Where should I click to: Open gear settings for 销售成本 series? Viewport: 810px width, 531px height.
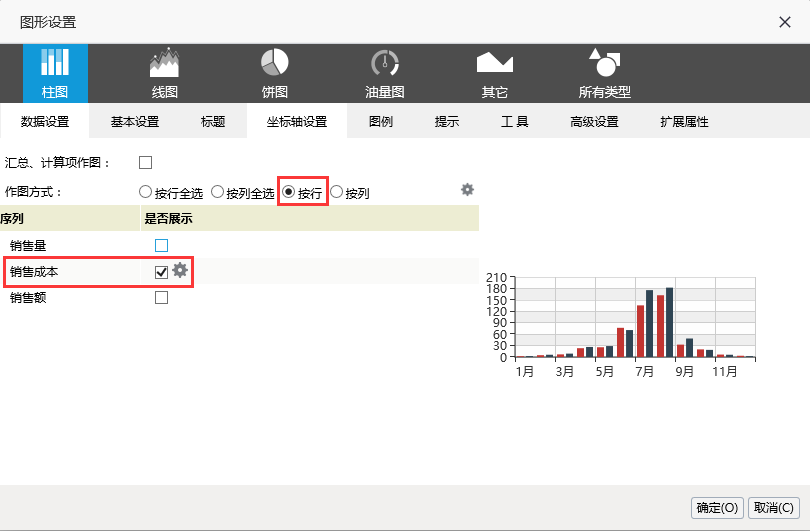tap(180, 270)
